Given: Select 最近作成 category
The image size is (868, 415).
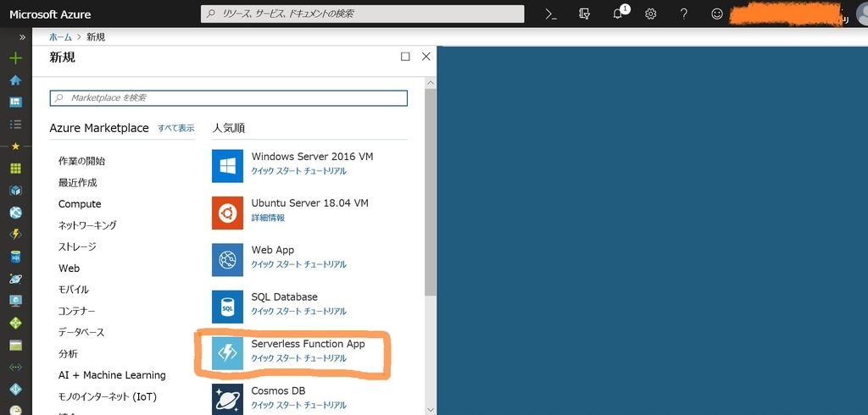Looking at the screenshot, I should click(78, 183).
